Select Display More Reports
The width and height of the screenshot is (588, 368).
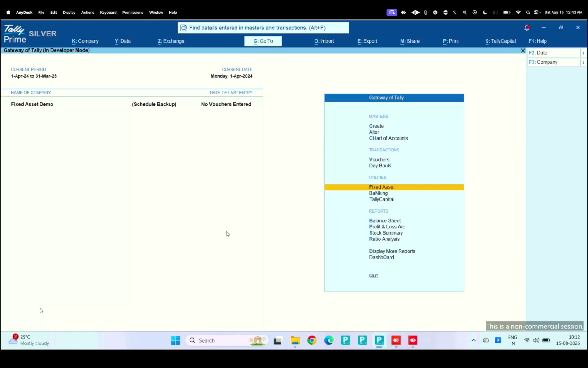392,251
